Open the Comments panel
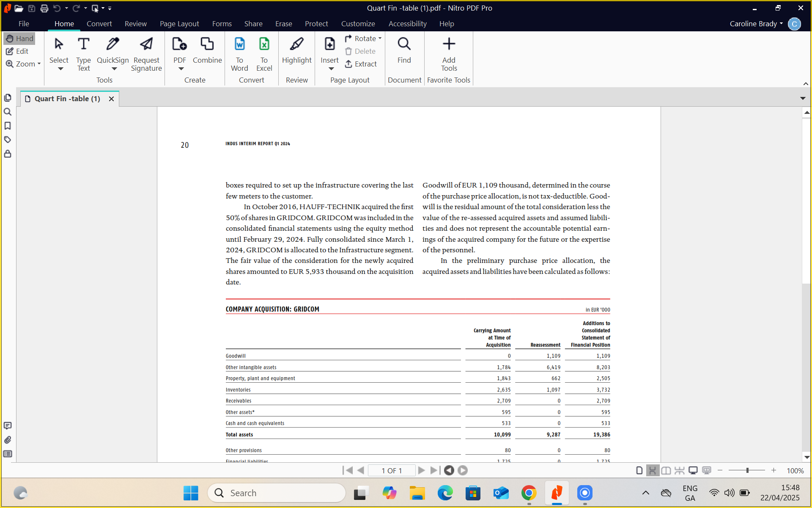Viewport: 812px width, 508px height. tap(8, 426)
